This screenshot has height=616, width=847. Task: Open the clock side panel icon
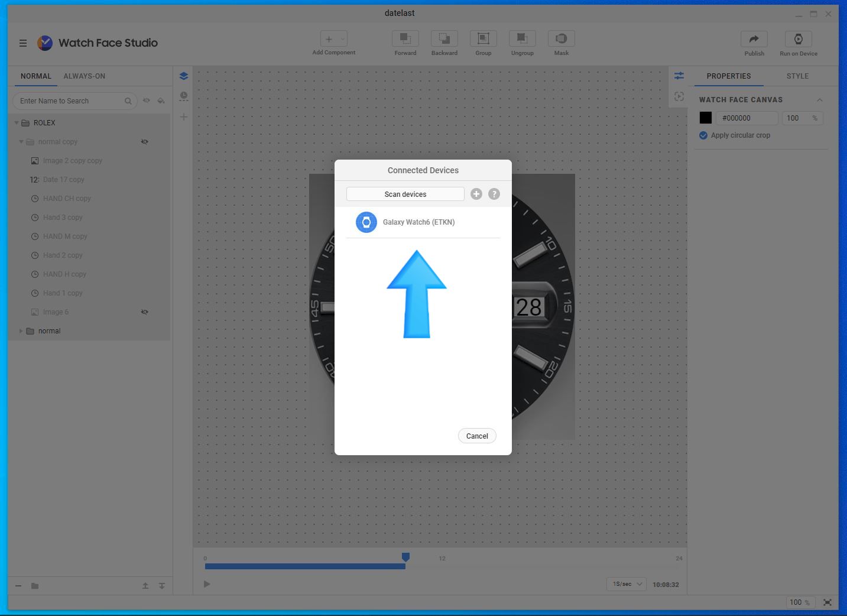click(184, 96)
